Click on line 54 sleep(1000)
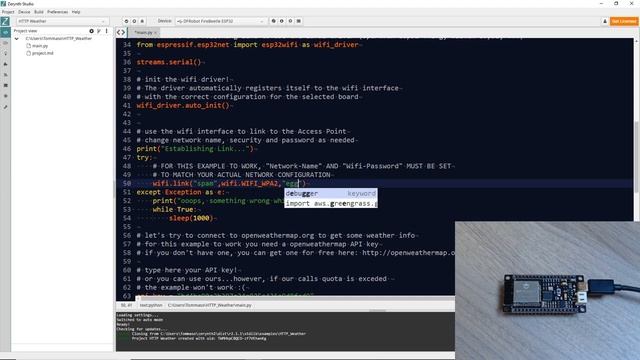640x360 pixels. point(191,218)
